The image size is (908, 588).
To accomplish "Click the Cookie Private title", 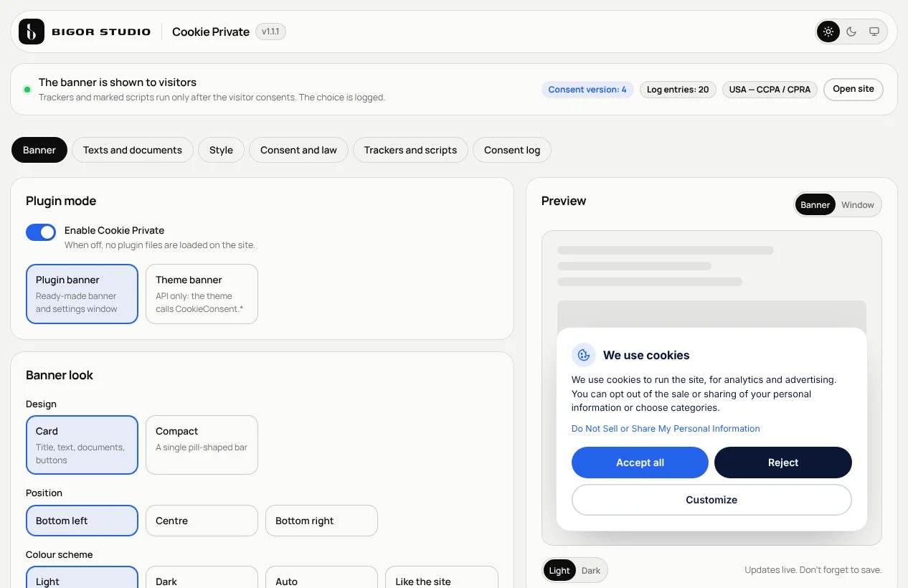I will pos(211,32).
